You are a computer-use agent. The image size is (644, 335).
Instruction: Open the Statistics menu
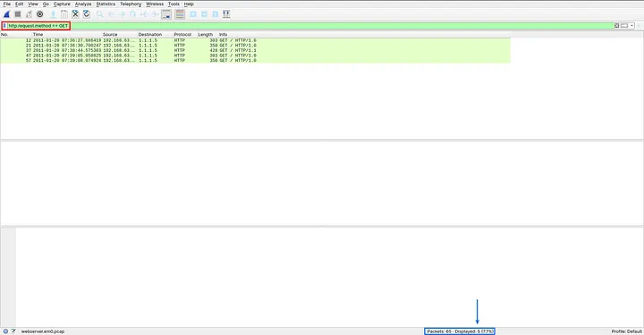(106, 4)
